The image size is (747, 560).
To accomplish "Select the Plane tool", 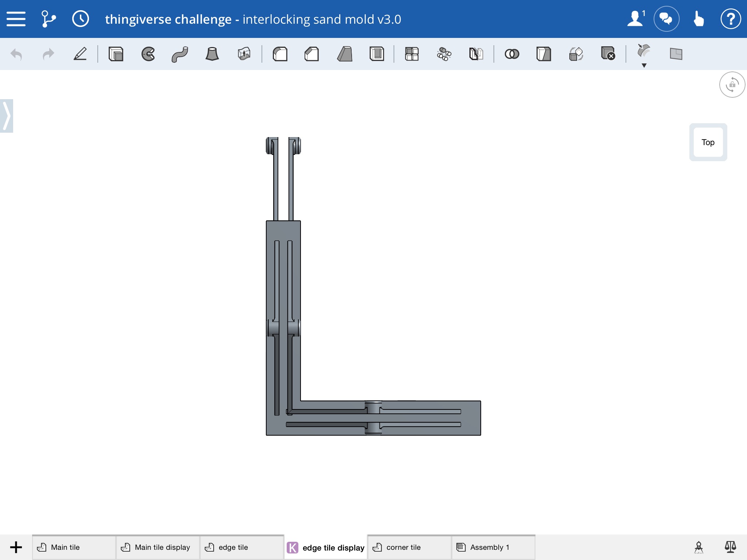I will click(x=676, y=54).
